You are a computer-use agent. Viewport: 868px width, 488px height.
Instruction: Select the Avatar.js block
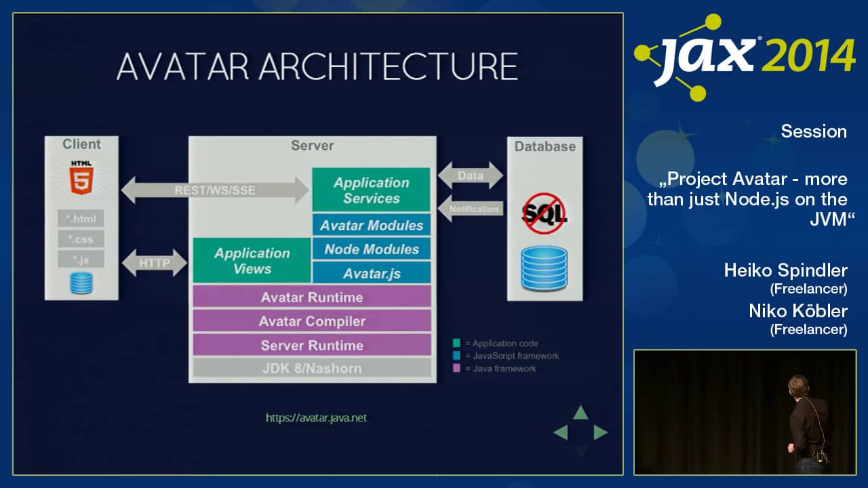click(x=372, y=272)
